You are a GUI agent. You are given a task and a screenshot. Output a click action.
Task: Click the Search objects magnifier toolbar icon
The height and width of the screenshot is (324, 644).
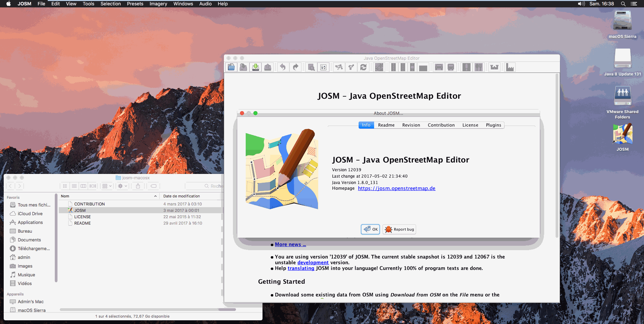311,67
